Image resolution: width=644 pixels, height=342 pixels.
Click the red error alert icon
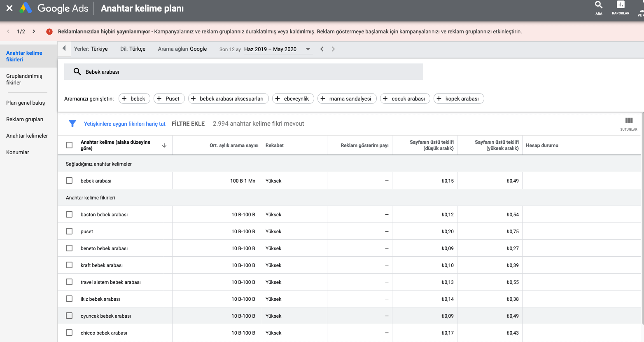click(49, 32)
